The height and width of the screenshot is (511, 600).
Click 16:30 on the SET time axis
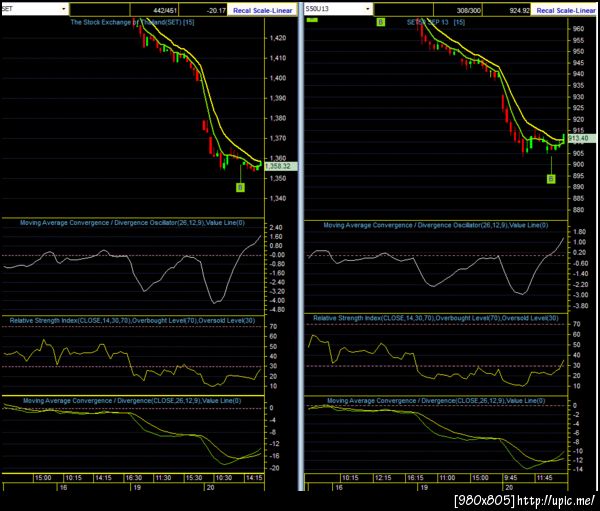point(134,478)
